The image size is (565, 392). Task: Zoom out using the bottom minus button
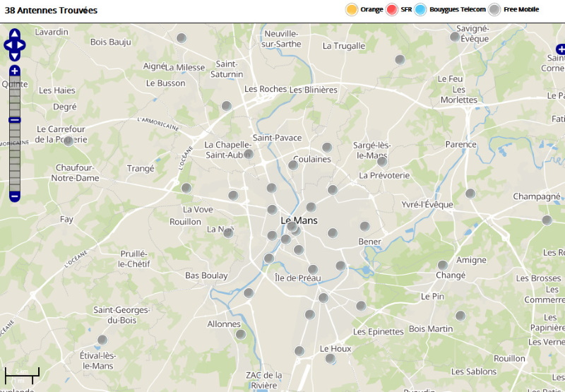click(x=15, y=196)
